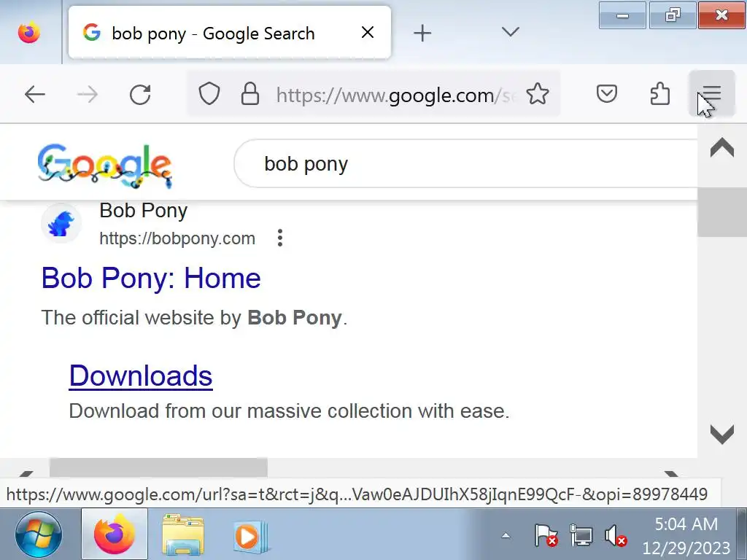The width and height of the screenshot is (747, 560).
Task: Reload the current page
Action: pos(140,94)
